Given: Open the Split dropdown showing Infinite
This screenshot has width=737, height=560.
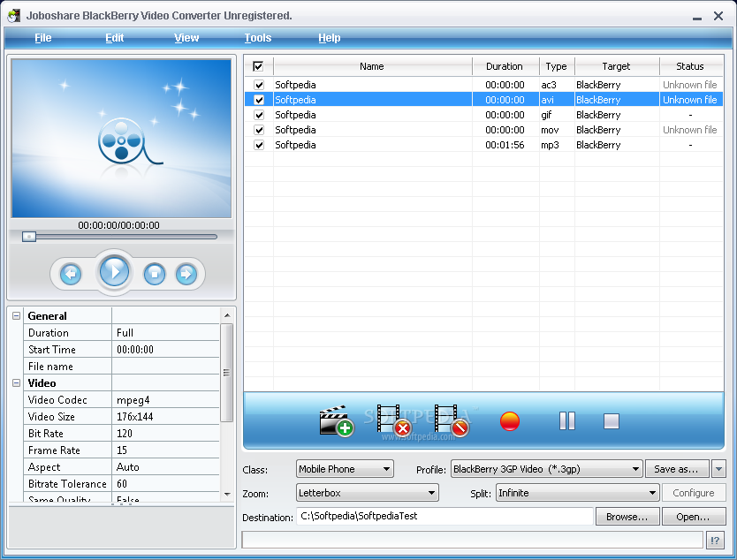Looking at the screenshot, I should [x=577, y=493].
